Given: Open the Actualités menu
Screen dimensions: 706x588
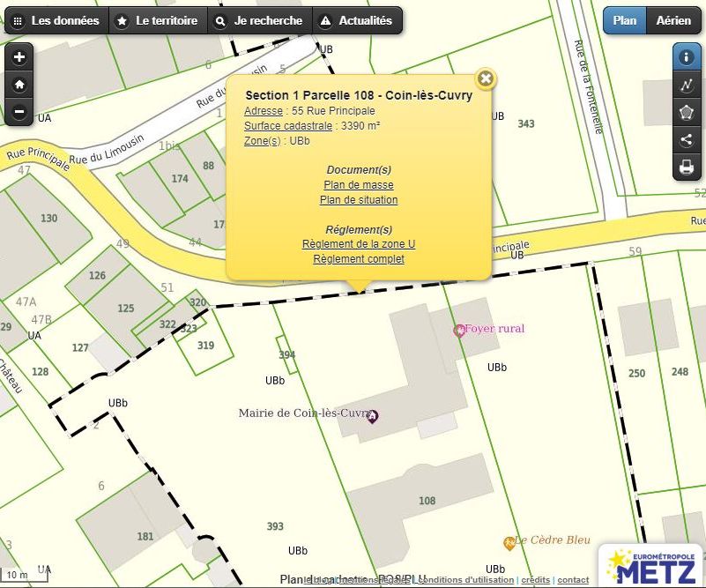Looking at the screenshot, I should (356, 20).
